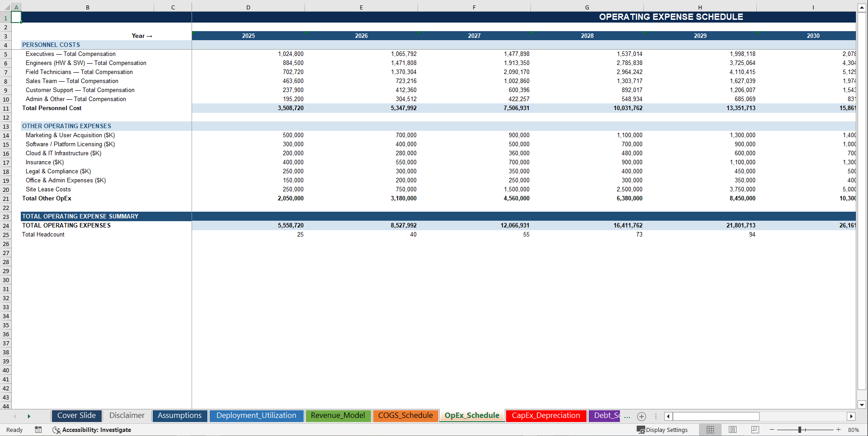Show hidden sheet tabs via the ellipsis
The width and height of the screenshot is (868, 436).
point(627,416)
